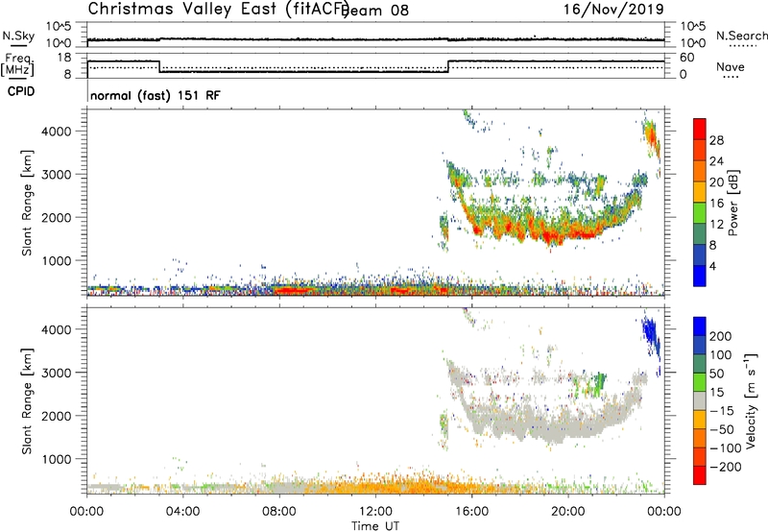Viewport: 768px width, 532px height.
Task: Click the date '16/Nov/2019'
Action: point(613,10)
